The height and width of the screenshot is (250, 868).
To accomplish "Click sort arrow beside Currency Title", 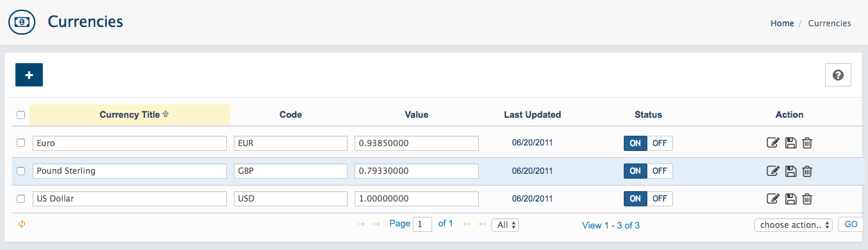I will pyautogui.click(x=165, y=114).
